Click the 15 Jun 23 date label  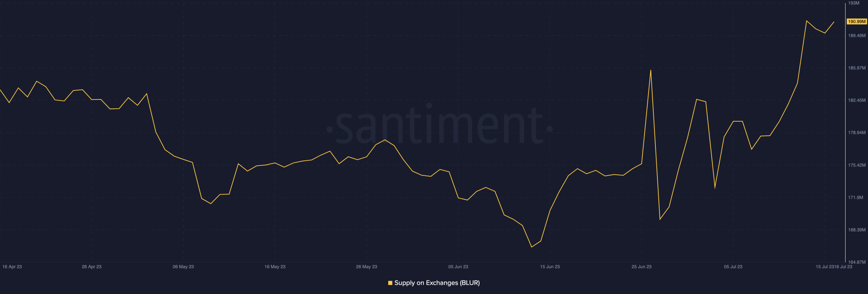coord(550,267)
